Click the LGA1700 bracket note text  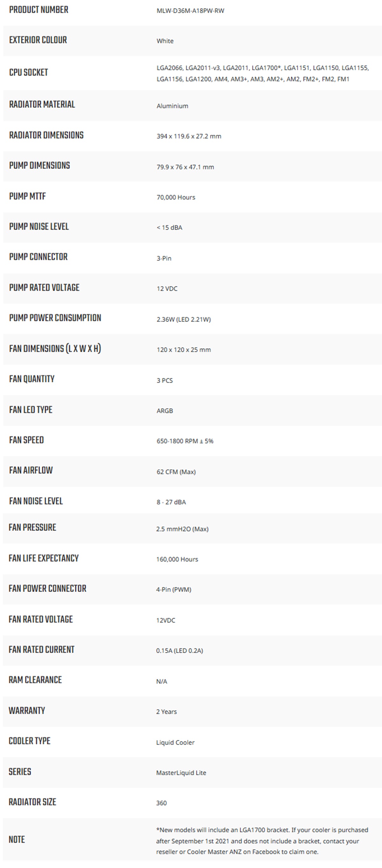pyautogui.click(x=262, y=841)
